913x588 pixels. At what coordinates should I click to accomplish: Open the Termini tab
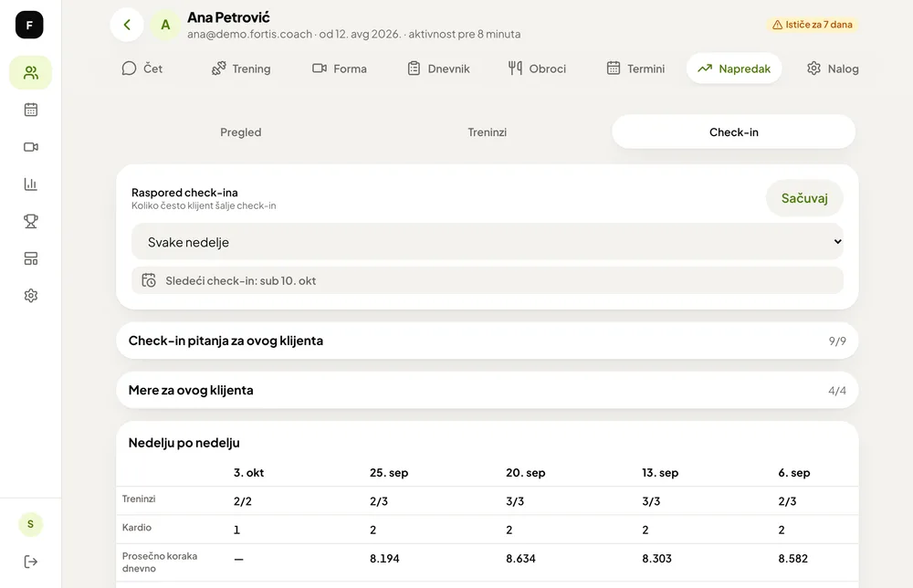point(635,68)
